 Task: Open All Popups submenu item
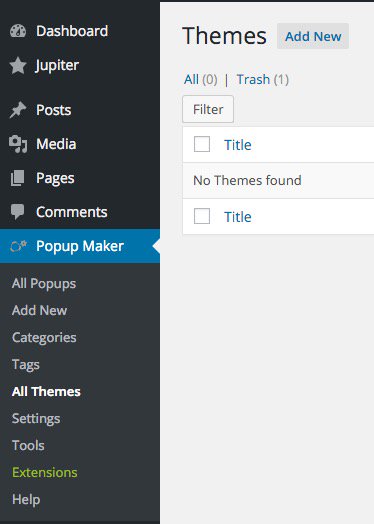coord(44,284)
